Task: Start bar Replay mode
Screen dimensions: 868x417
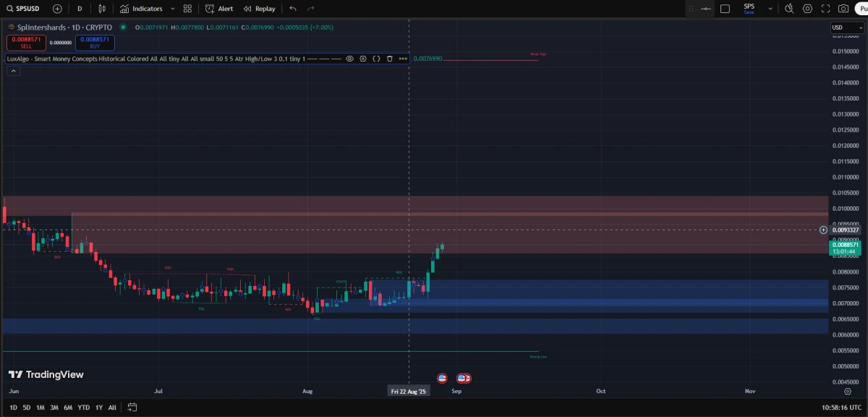Action: [259, 9]
